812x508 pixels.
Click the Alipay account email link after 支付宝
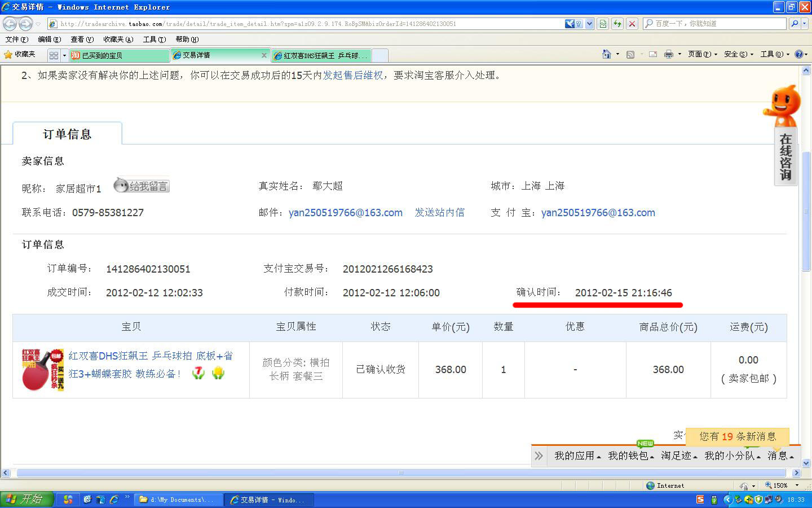pos(598,213)
